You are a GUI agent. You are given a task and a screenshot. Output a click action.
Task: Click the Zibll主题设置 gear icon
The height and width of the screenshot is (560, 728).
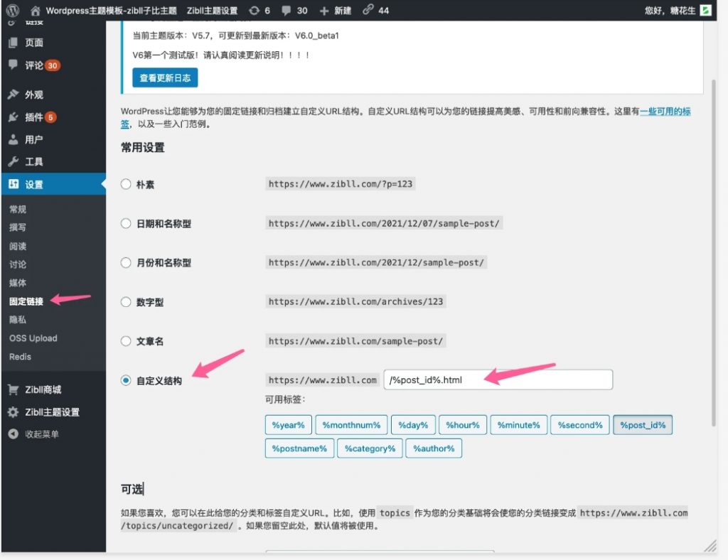click(x=13, y=411)
